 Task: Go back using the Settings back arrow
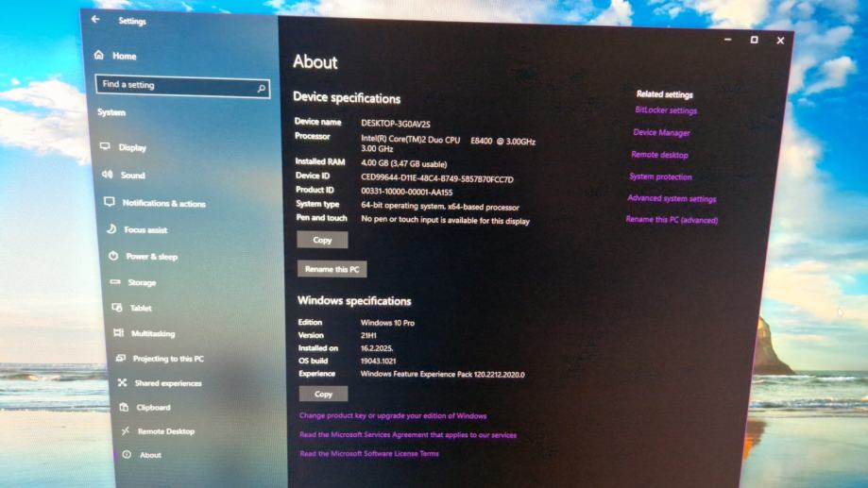95,20
